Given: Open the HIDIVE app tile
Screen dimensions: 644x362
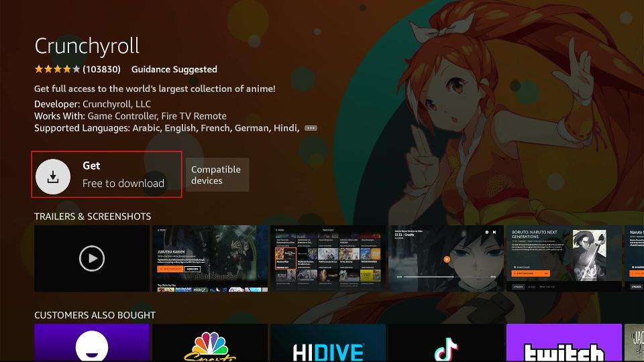Looking at the screenshot, I should [x=328, y=343].
